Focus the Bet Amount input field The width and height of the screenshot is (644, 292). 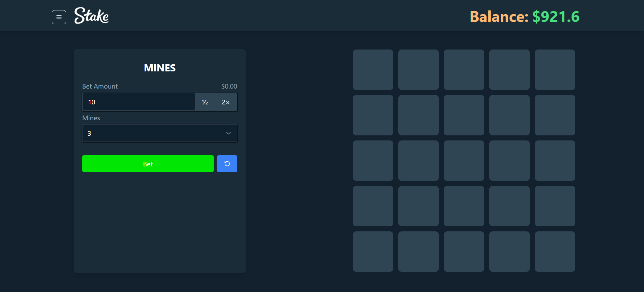click(139, 102)
